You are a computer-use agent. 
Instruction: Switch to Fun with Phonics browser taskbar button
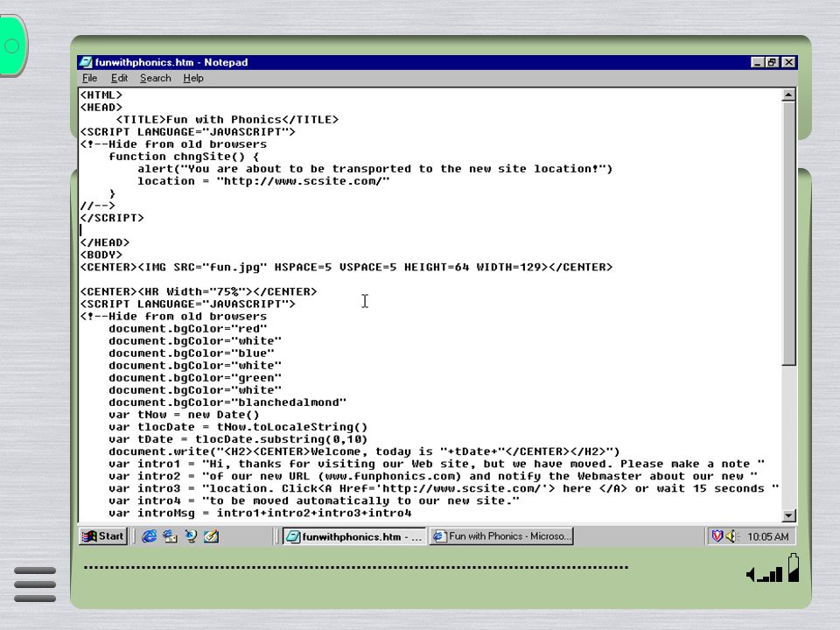501,536
